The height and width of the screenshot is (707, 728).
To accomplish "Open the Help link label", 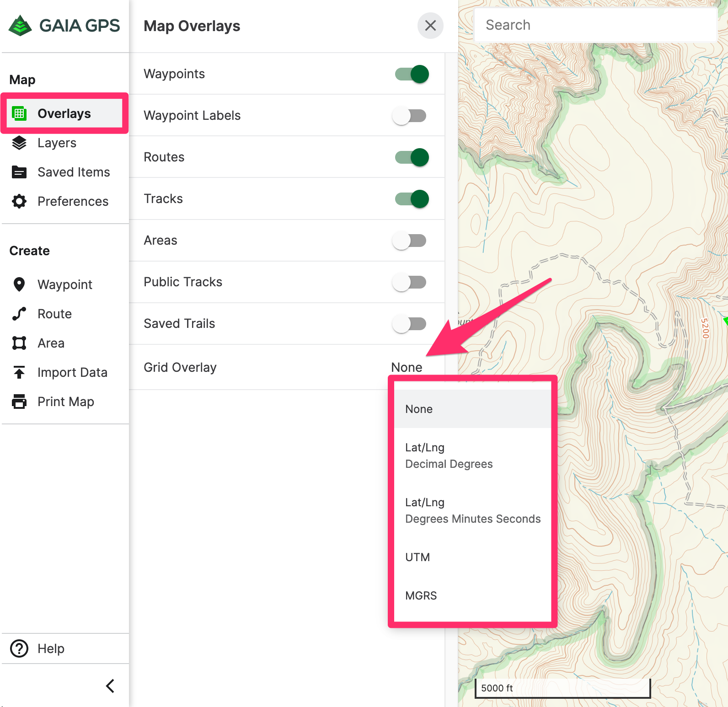I will [51, 648].
